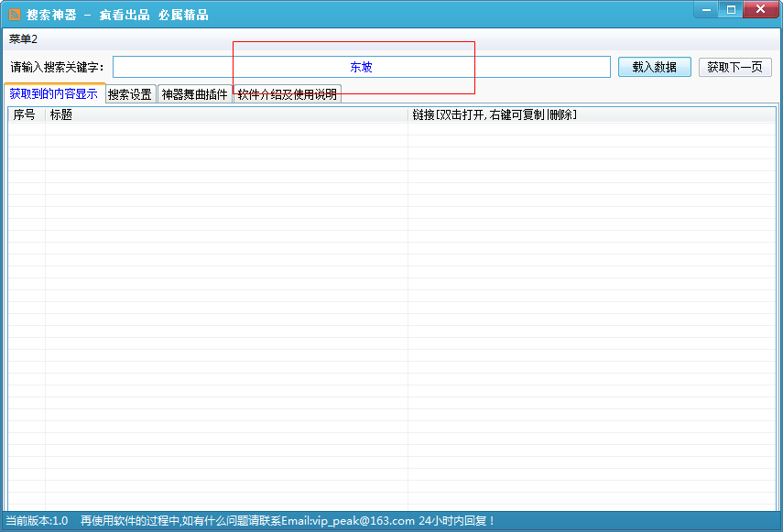Screen dimensions: 783x532
Task: Open the 菜单2 menu
Action: [19, 39]
